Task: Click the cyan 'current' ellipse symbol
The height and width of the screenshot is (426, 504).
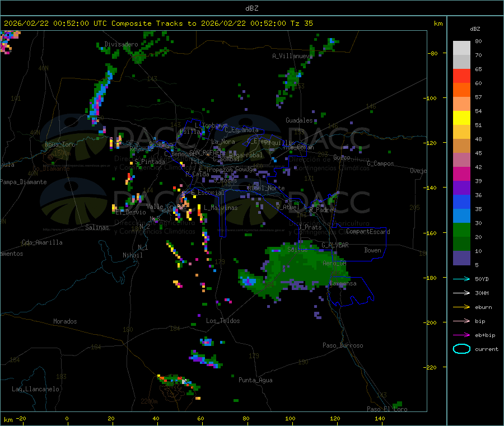Action: coord(461,349)
